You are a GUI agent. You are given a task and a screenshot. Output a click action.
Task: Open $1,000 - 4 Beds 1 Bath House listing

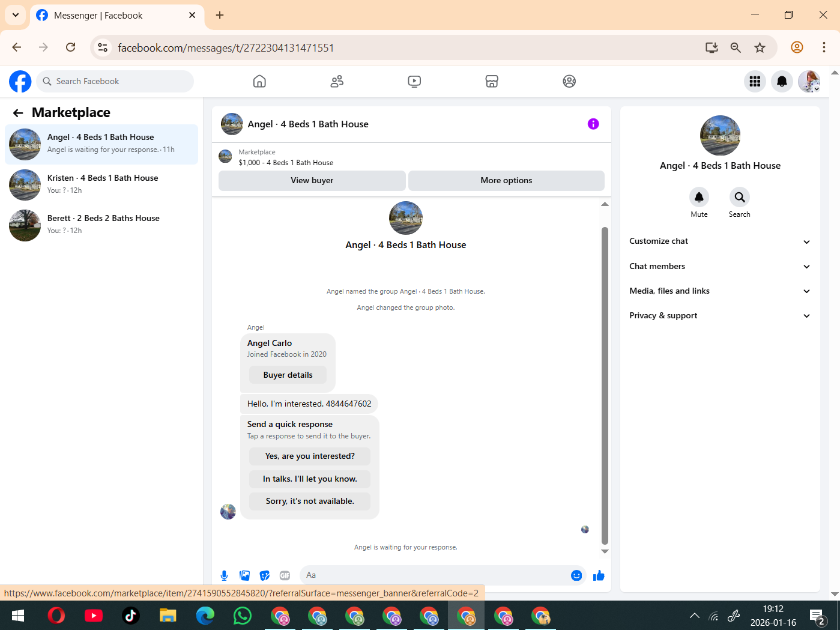[286, 163]
